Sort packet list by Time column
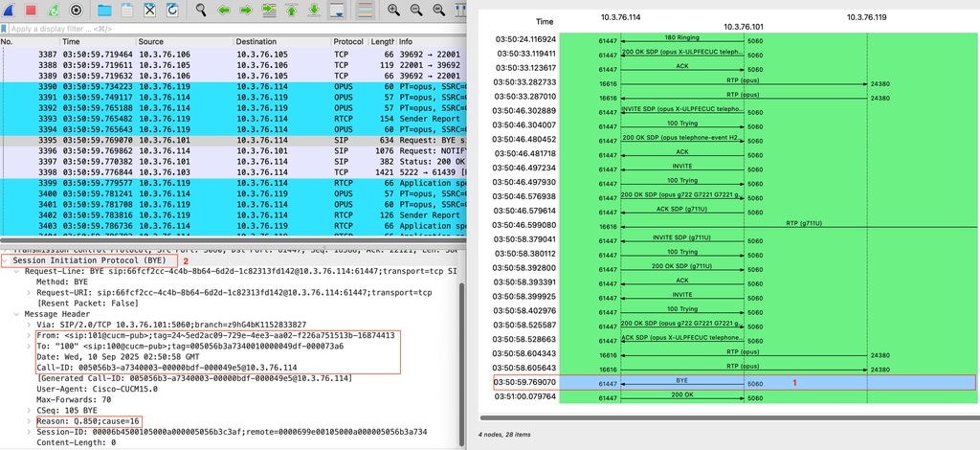Screen dimensions: 980x450 [x=98, y=41]
